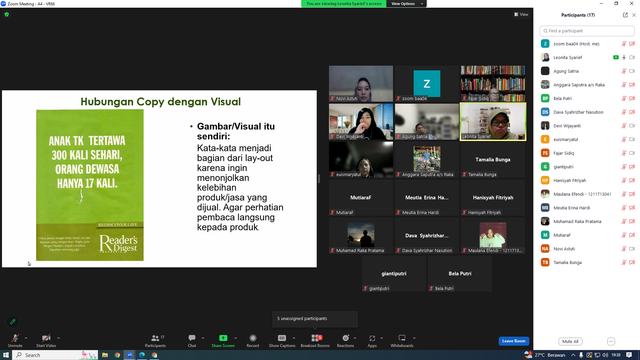Image resolution: width=640 pixels, height=360 pixels.
Task: Start Video from the meeting toolbar
Action: point(46,340)
